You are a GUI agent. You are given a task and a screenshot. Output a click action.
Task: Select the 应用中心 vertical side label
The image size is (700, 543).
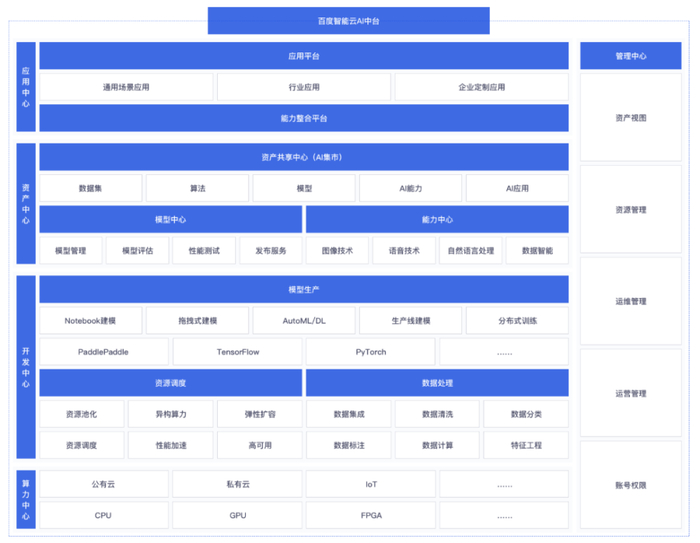(x=26, y=87)
